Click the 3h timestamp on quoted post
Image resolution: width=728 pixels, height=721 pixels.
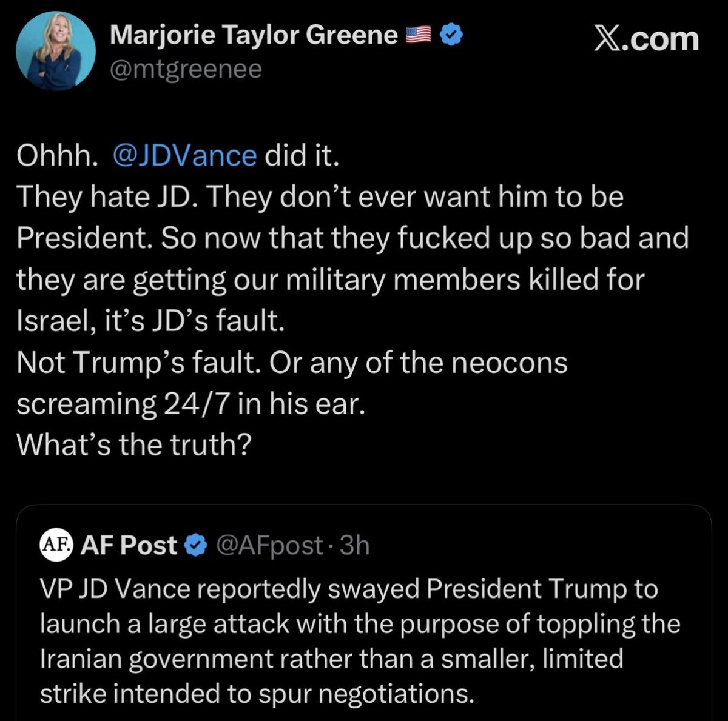pyautogui.click(x=355, y=545)
